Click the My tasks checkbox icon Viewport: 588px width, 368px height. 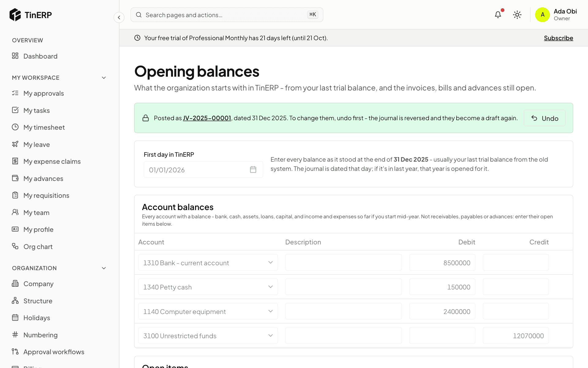click(x=15, y=110)
